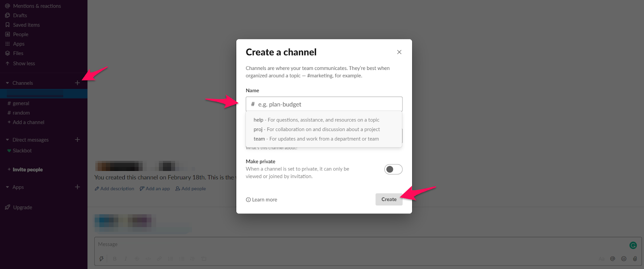Open Saved items in sidebar

pos(23,25)
